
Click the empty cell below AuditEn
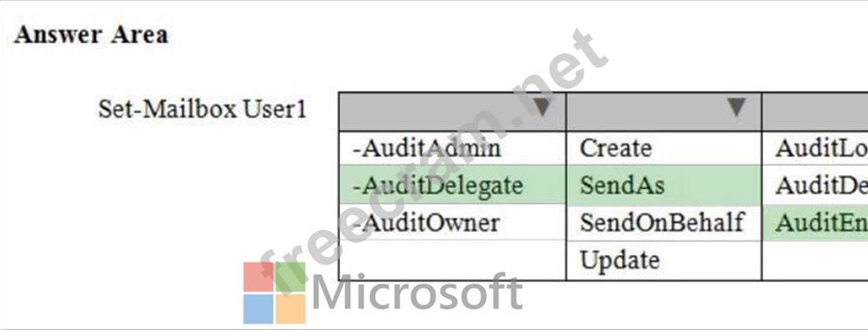pos(815,259)
